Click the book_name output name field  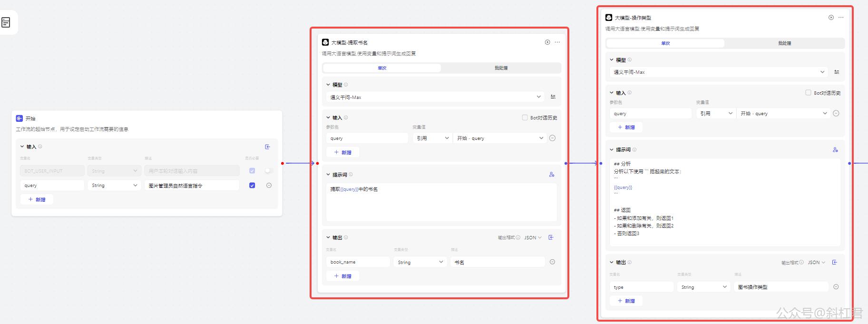pyautogui.click(x=358, y=262)
